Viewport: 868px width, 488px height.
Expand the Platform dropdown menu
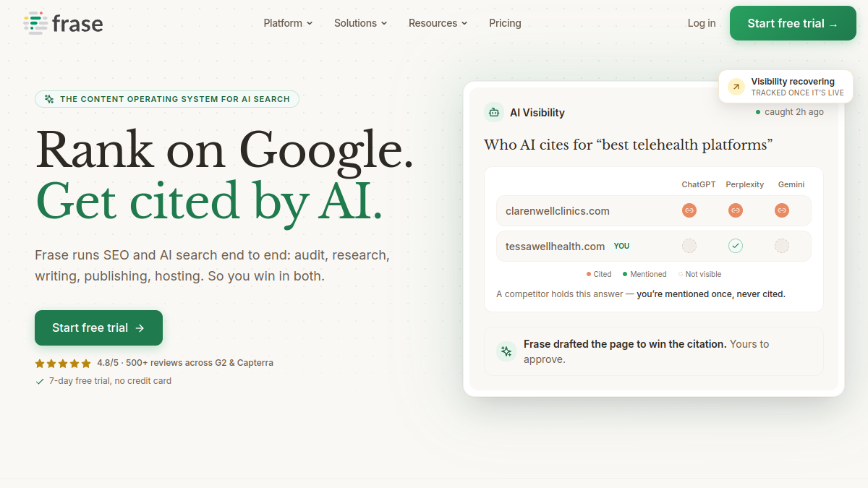[x=288, y=23]
